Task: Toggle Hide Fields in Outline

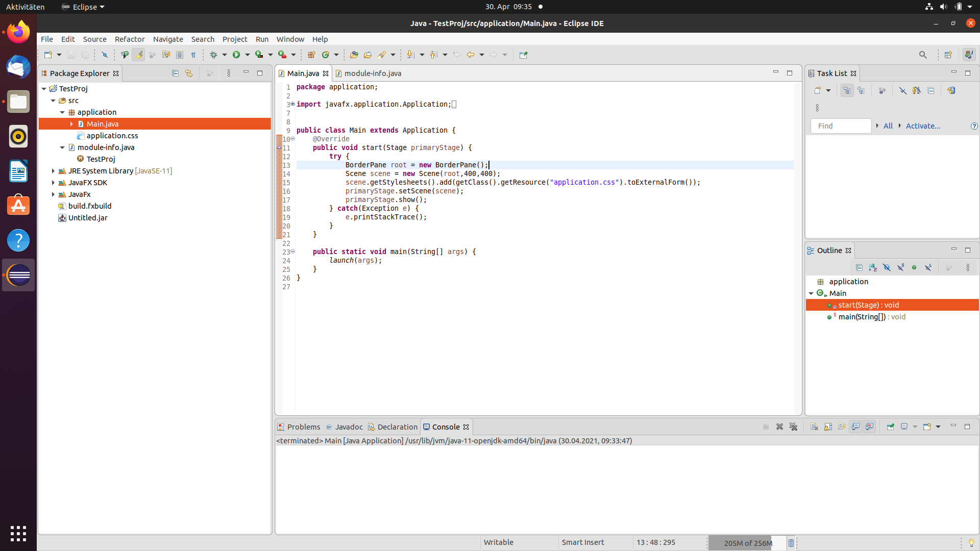Action: point(887,267)
